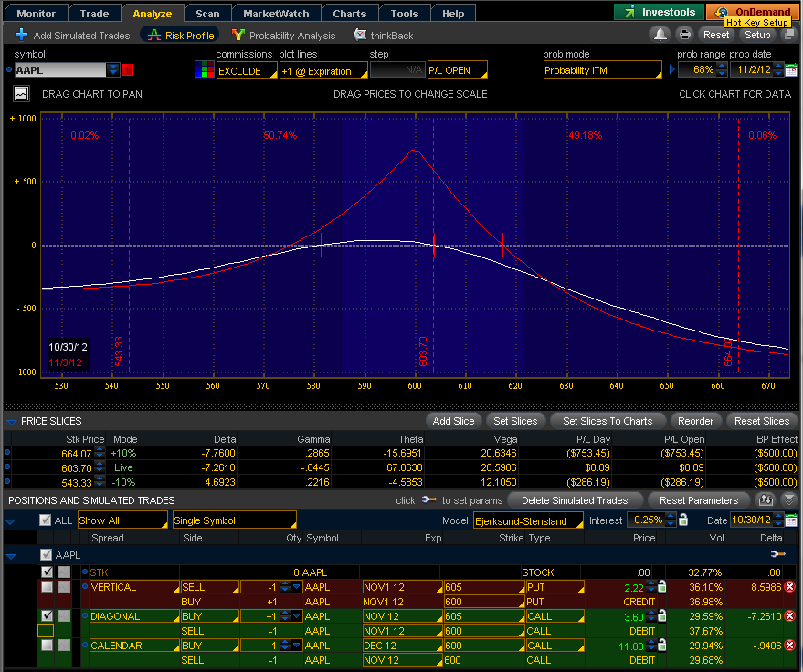Click the Interest 0.25% stepper
Viewport: 803px width, 672px height.
click(x=671, y=520)
